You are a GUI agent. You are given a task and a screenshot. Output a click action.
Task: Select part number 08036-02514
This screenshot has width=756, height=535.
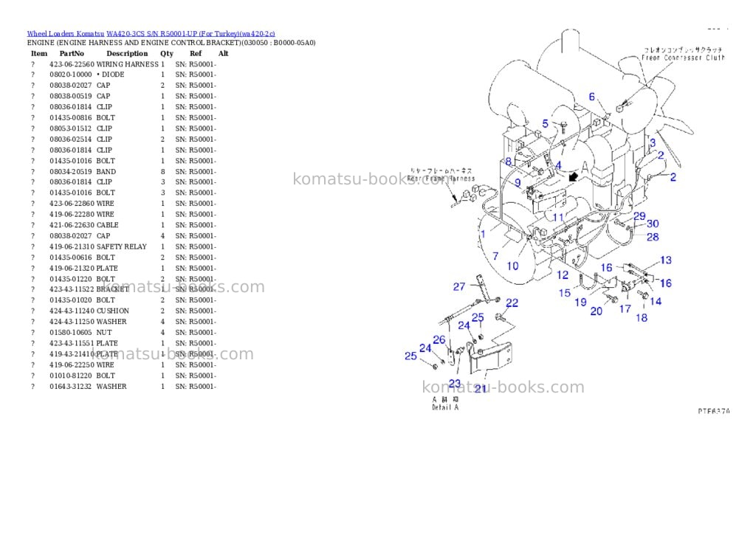(x=70, y=139)
